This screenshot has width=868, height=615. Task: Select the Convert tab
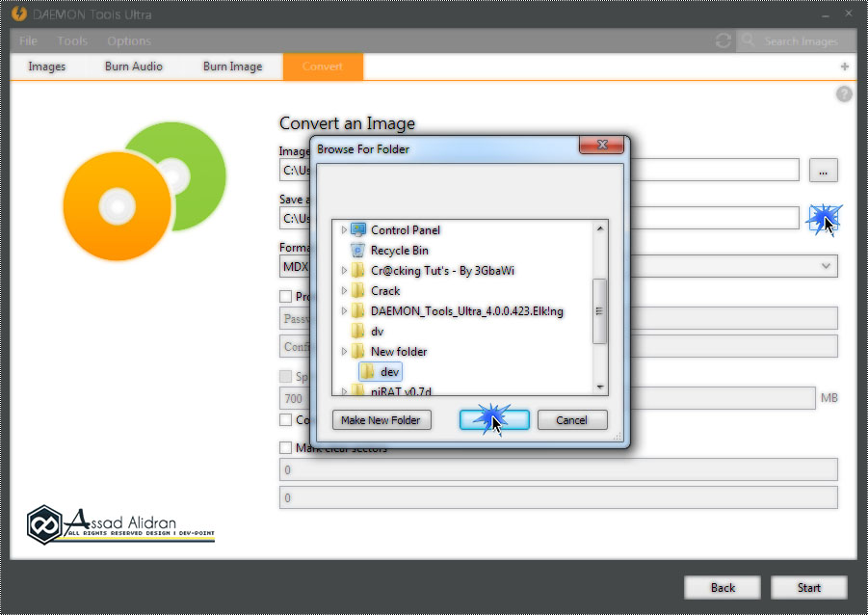pyautogui.click(x=323, y=67)
